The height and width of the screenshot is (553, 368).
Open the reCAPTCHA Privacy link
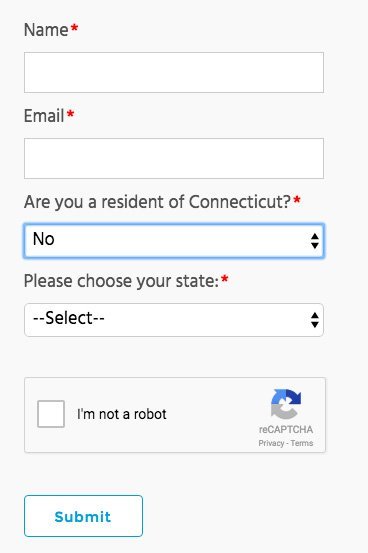tap(271, 443)
